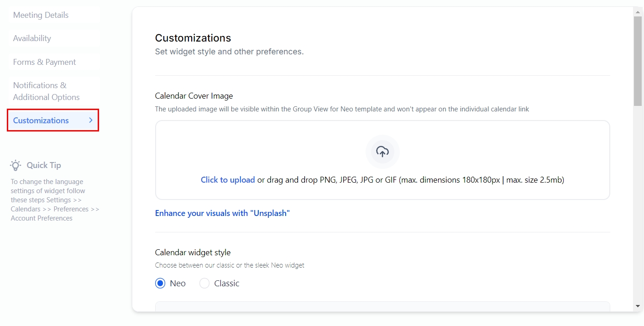The height and width of the screenshot is (326, 644).
Task: Click the scrollbar up arrow
Action: coord(638,11)
